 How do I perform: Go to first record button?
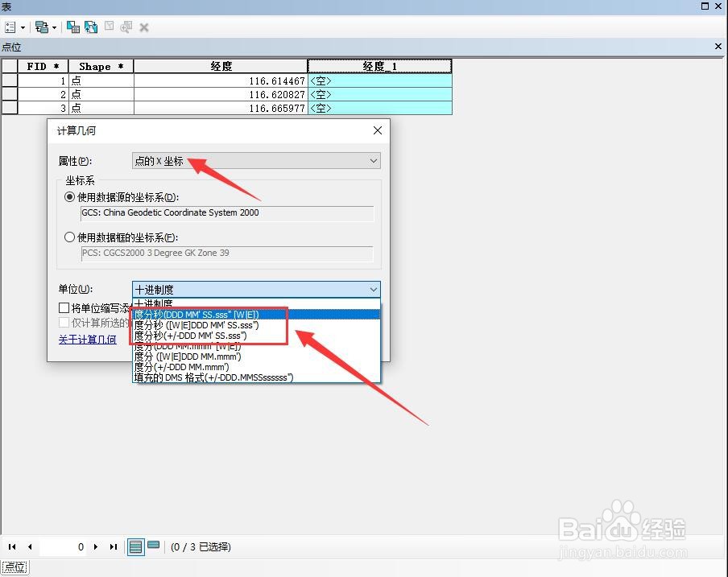coord(12,547)
